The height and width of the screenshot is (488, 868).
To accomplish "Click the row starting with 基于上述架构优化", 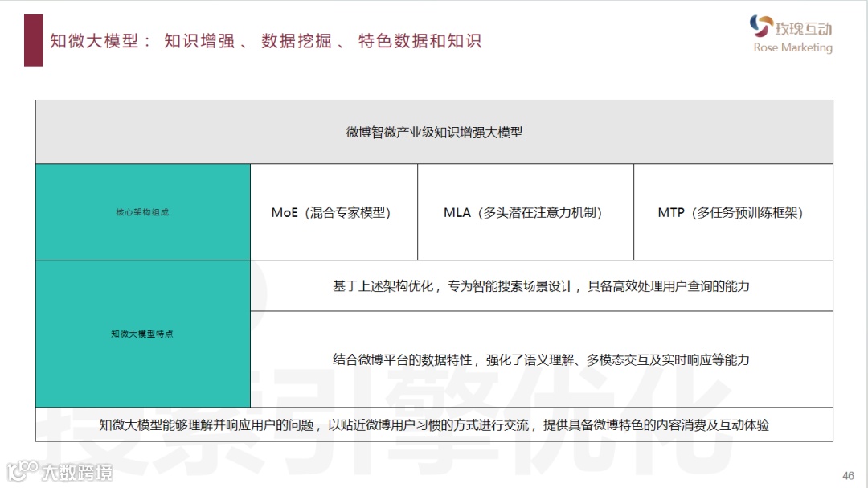I will point(542,286).
